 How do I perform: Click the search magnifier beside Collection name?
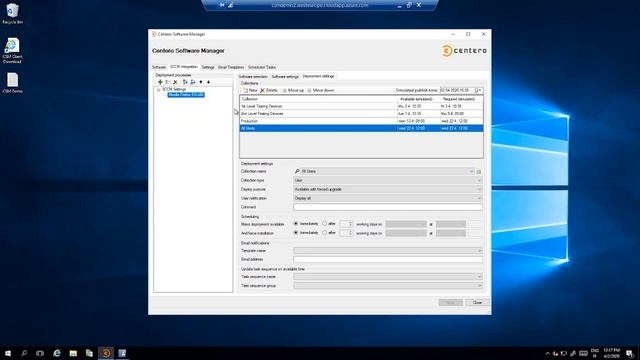[297, 171]
